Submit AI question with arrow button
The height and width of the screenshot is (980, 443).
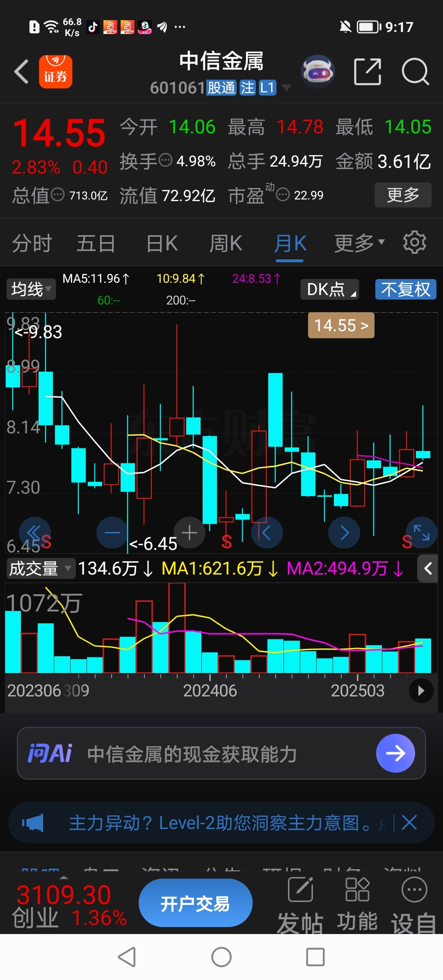(395, 753)
